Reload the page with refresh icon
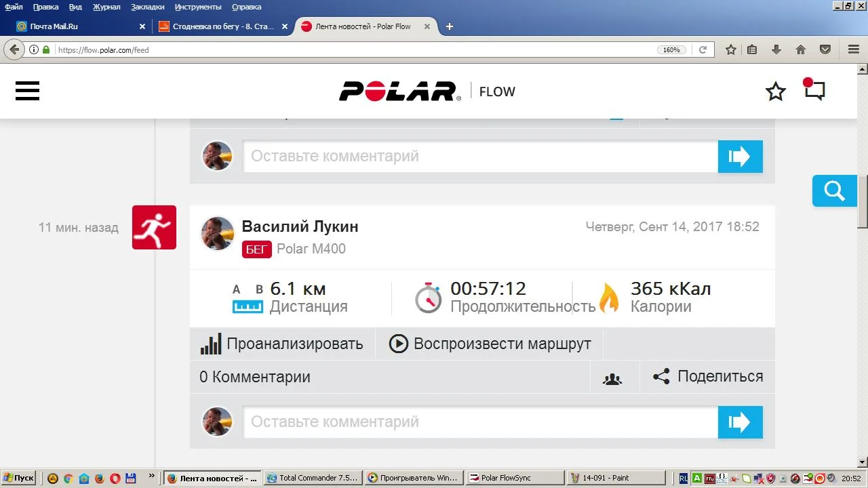This screenshot has height=488, width=868. coord(703,49)
